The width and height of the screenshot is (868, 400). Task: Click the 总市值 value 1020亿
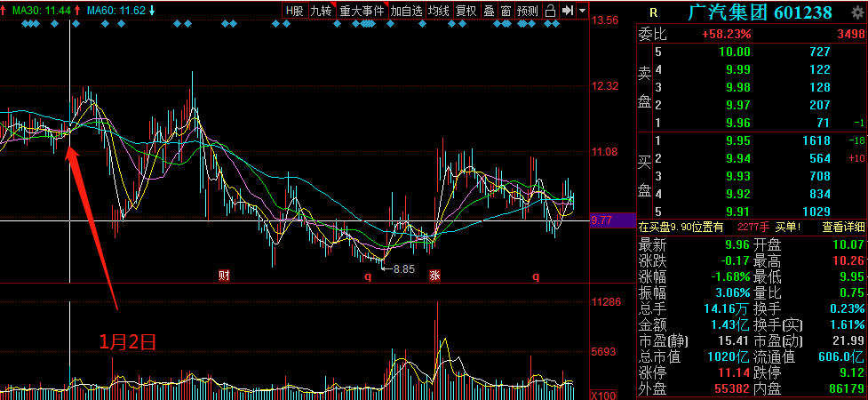728,357
